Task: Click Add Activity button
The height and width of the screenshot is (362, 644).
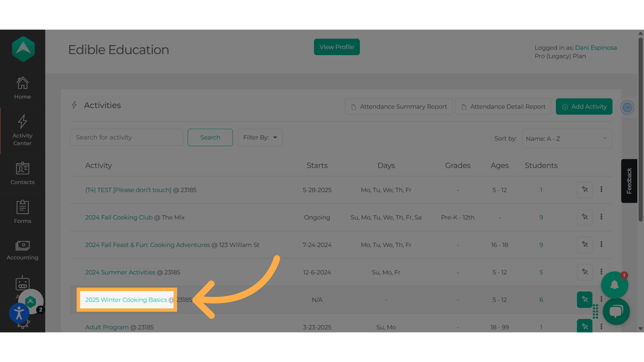Action: click(x=584, y=107)
